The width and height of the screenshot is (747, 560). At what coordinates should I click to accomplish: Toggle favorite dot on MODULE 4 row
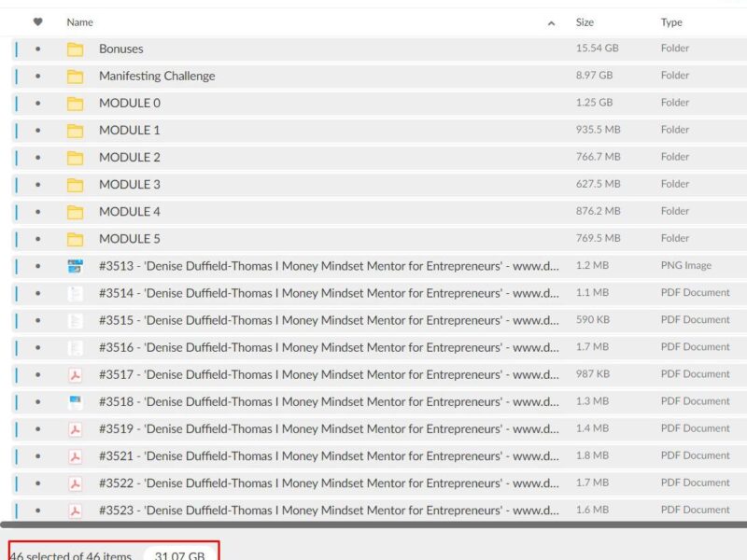pyautogui.click(x=37, y=212)
